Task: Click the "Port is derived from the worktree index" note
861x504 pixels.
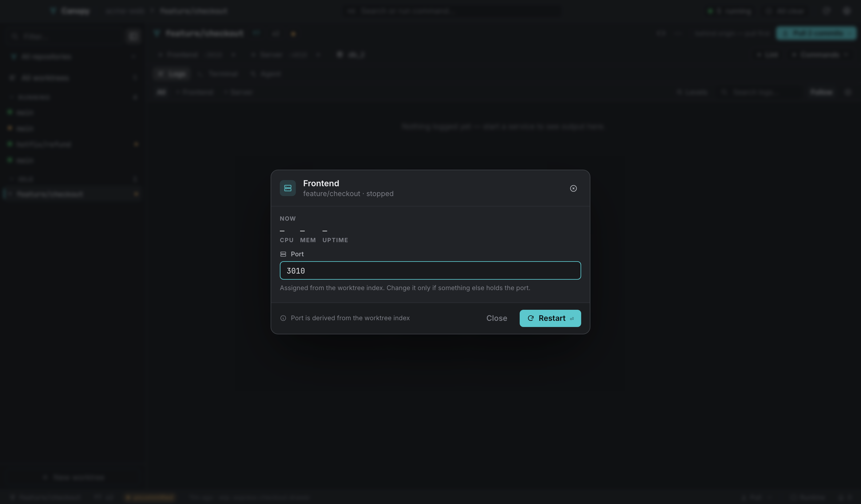Action: (350, 318)
